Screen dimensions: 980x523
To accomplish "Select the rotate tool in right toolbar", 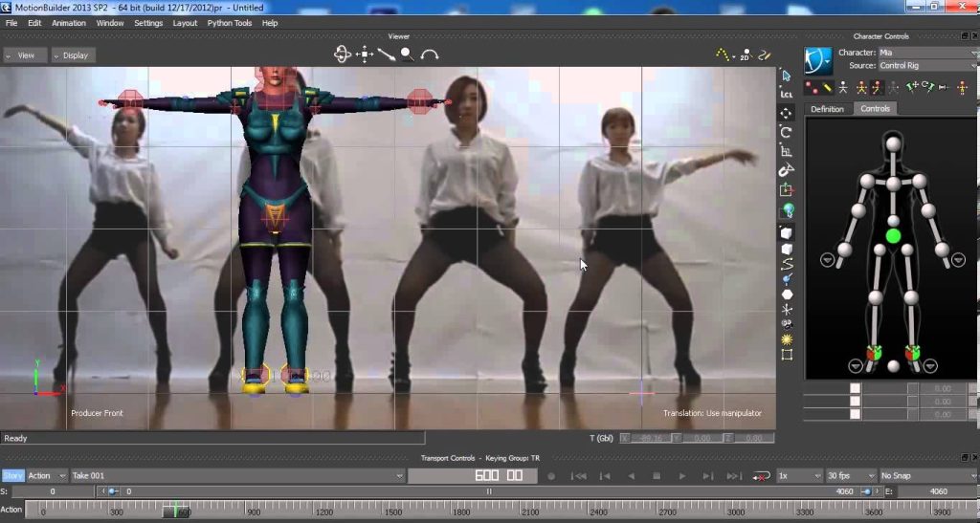I will pyautogui.click(x=787, y=132).
